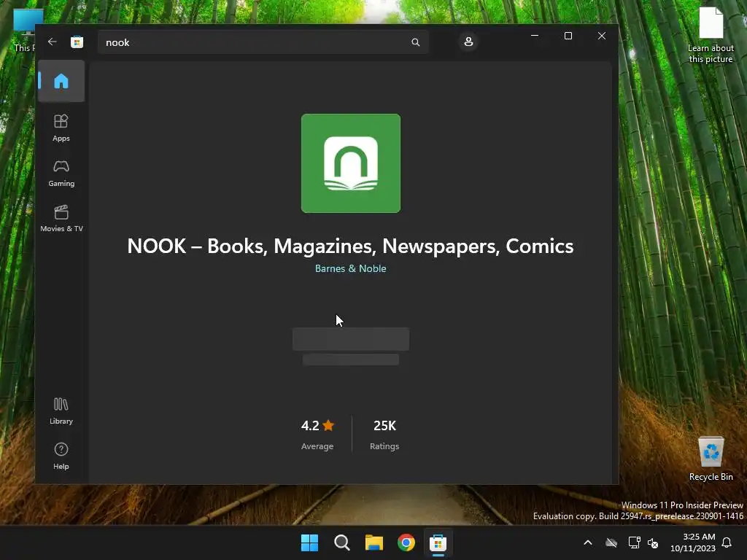Click the Microsoft Store logo in title bar
Viewport: 747px width, 560px height.
point(77,42)
